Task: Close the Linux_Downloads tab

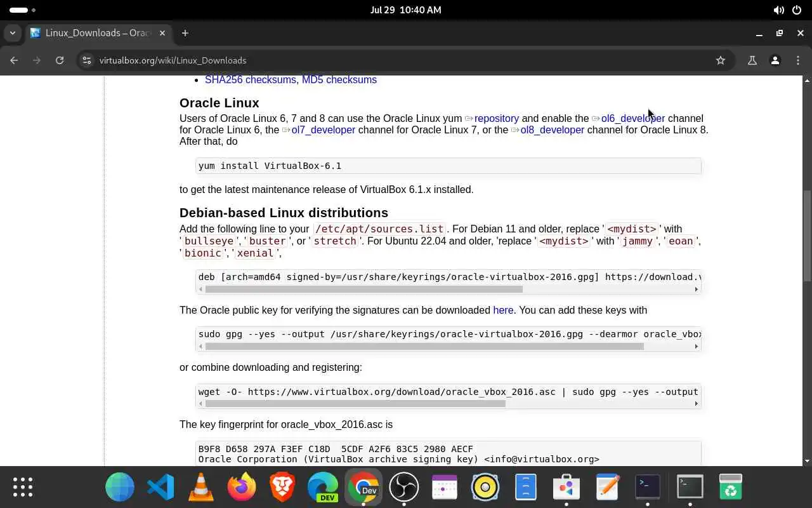Action: point(163,33)
